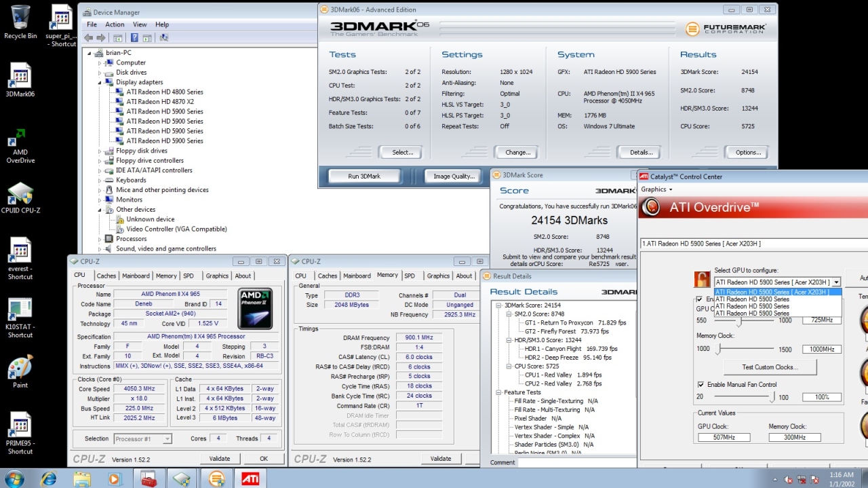
Task: Click the Test Custom Clocks... button
Action: 770,367
